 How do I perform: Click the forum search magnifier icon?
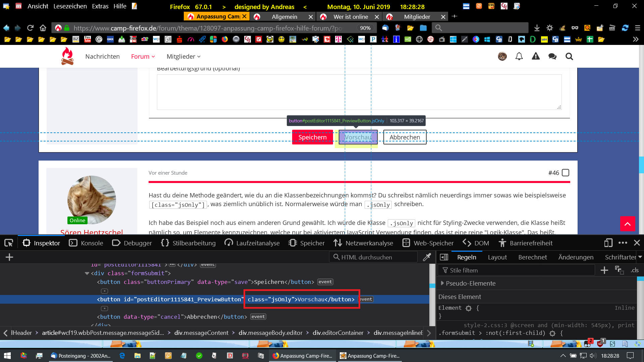[x=569, y=56]
